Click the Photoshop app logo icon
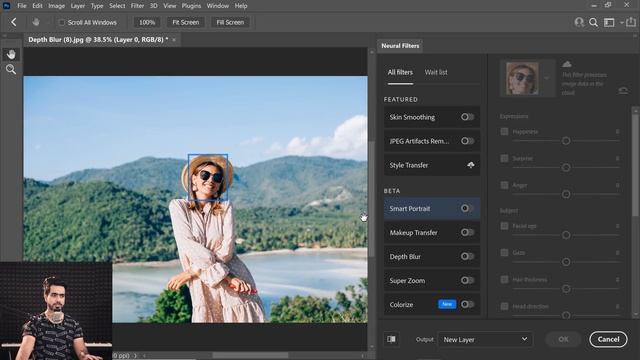640x360 pixels. click(7, 6)
